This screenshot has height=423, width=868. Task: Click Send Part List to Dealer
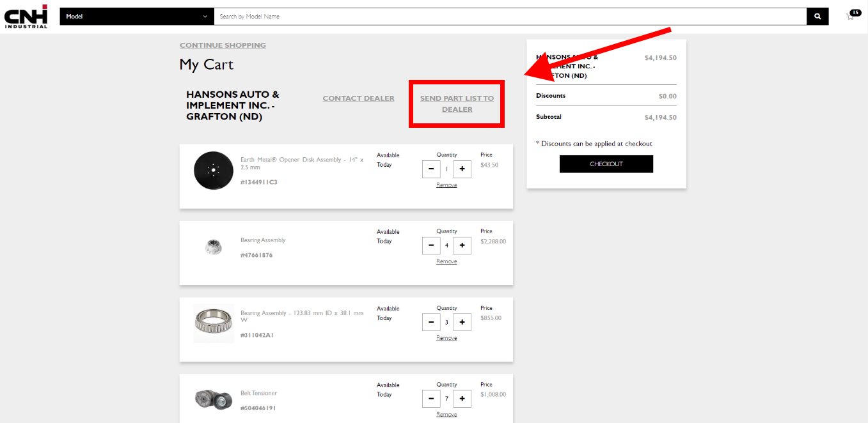457,104
